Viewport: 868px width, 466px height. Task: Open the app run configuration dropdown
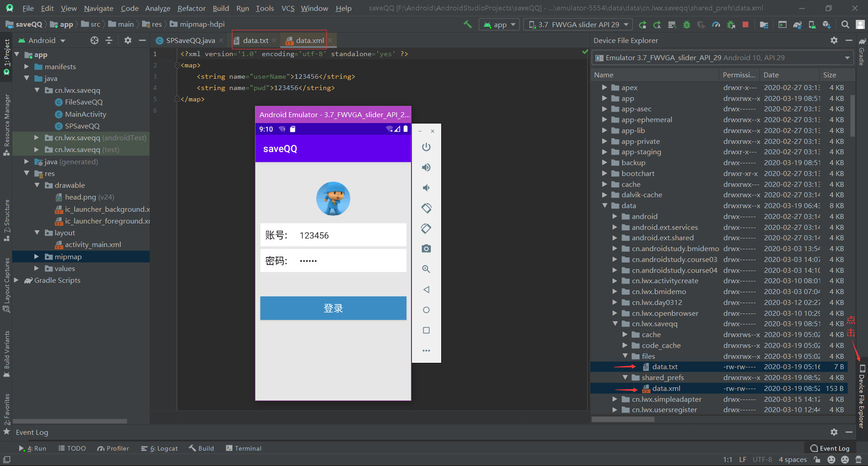point(499,24)
